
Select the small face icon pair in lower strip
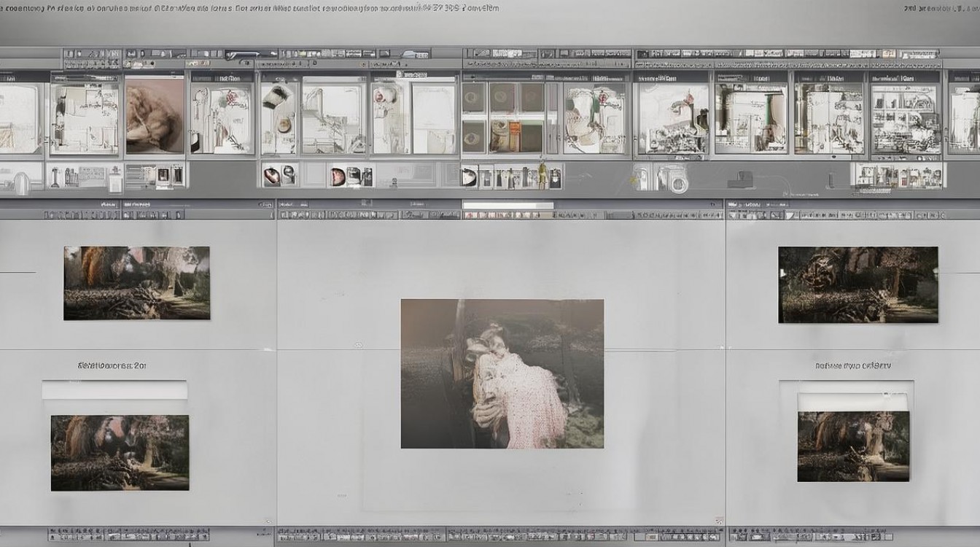point(279,175)
